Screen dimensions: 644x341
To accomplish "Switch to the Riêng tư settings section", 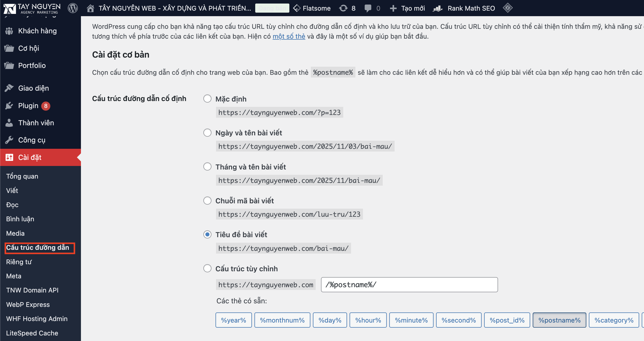I will [18, 262].
